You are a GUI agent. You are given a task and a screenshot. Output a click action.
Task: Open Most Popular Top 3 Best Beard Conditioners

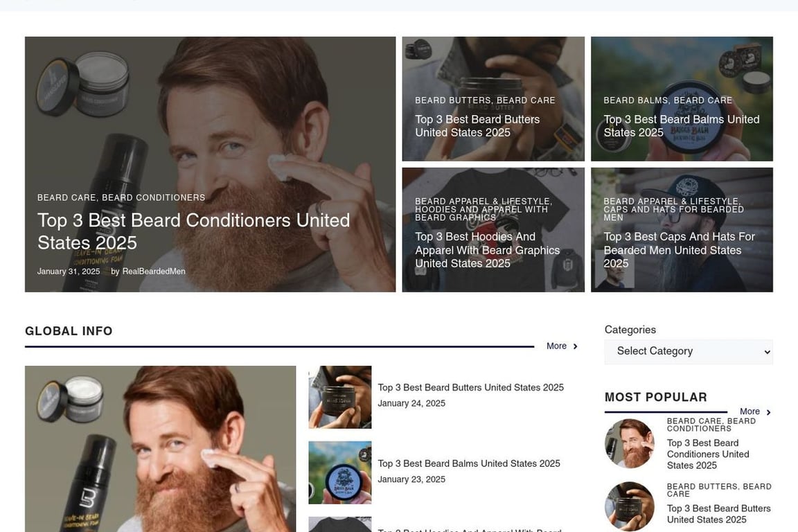pos(708,454)
